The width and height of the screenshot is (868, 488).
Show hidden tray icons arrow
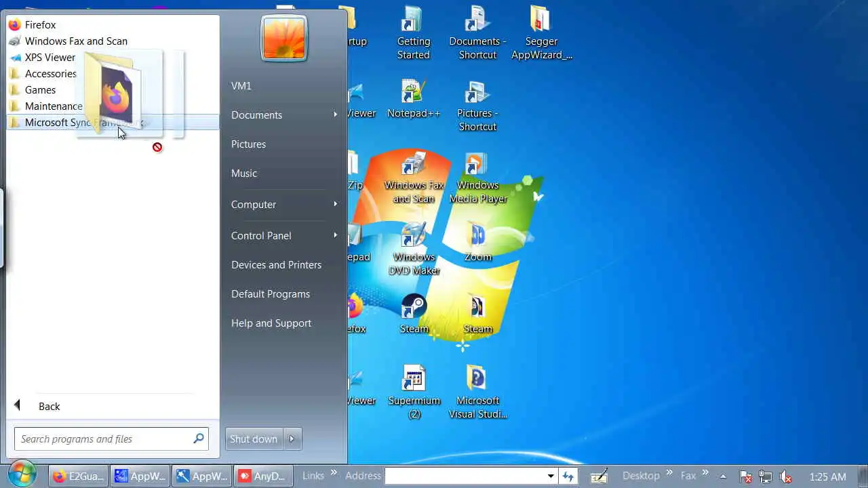coord(723,476)
